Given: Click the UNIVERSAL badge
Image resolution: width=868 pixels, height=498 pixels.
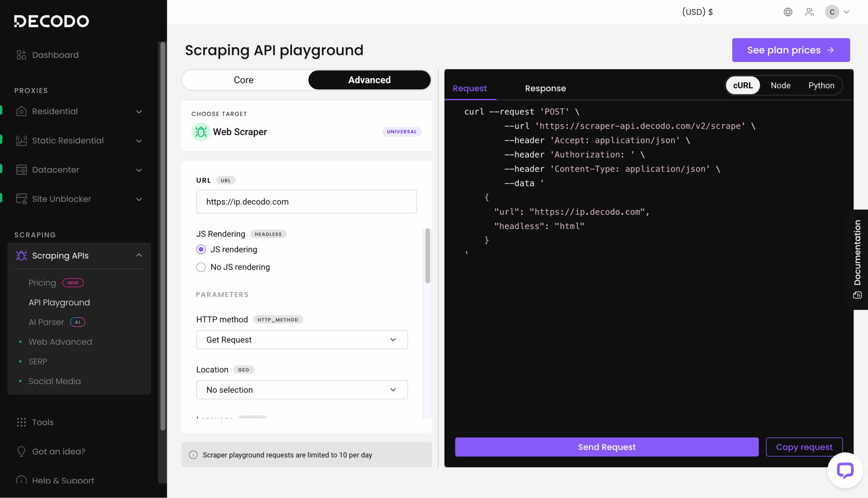Looking at the screenshot, I should pos(402,132).
